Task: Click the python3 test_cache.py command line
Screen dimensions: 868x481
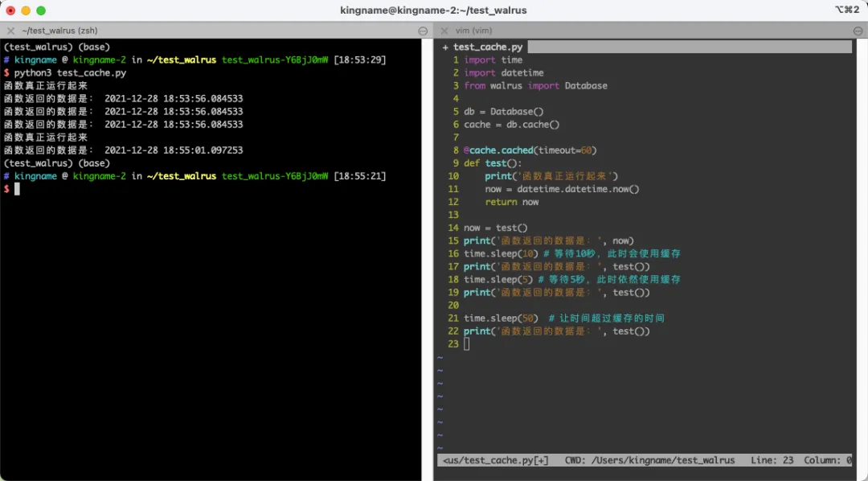Action: [70, 72]
